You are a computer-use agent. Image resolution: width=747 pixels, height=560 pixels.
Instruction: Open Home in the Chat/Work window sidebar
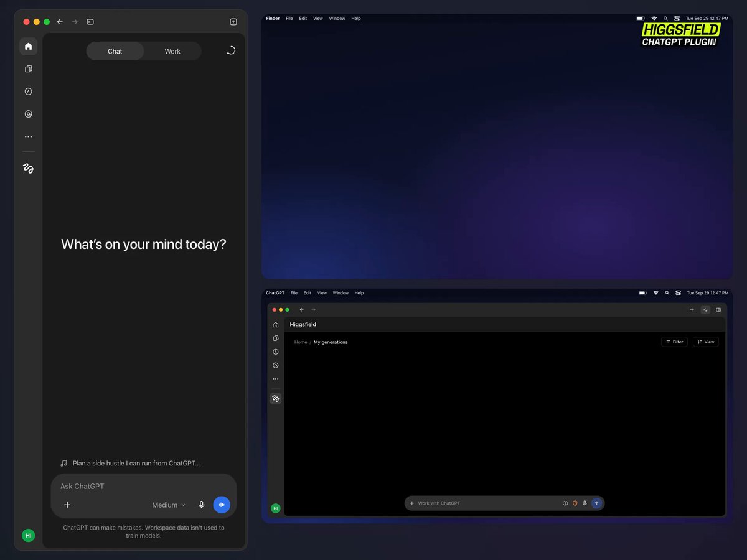28,46
